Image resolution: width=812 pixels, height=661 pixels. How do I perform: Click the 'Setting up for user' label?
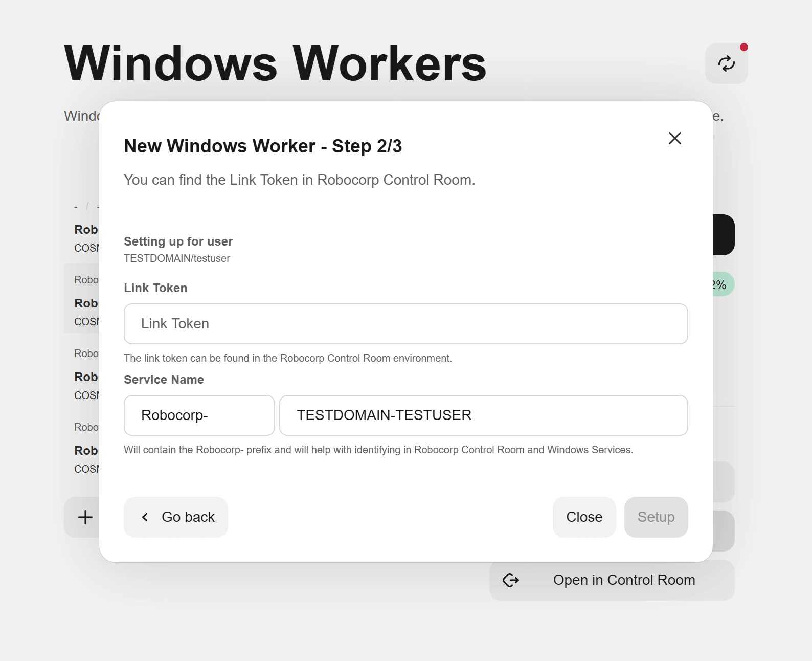[178, 241]
